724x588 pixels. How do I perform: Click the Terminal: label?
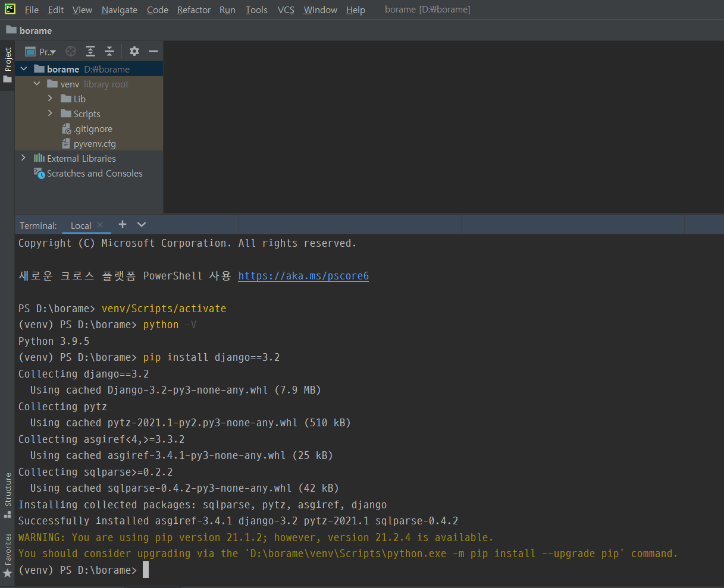(x=38, y=225)
